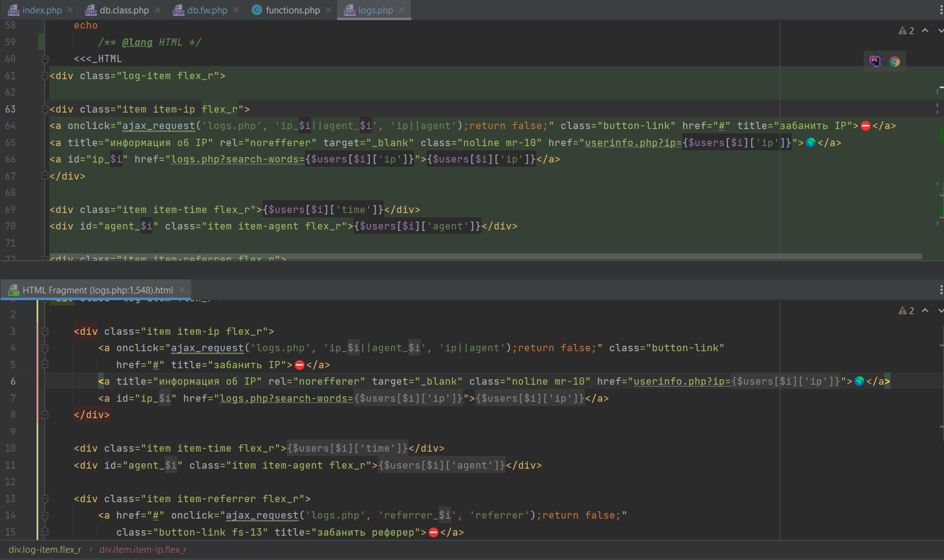Open preview in PhpStorm built-in browser
The height and width of the screenshot is (560, 944).
(x=875, y=61)
